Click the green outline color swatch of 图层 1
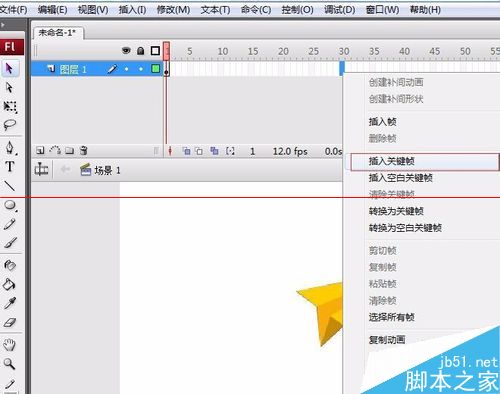This screenshot has height=394, width=500. (155, 69)
